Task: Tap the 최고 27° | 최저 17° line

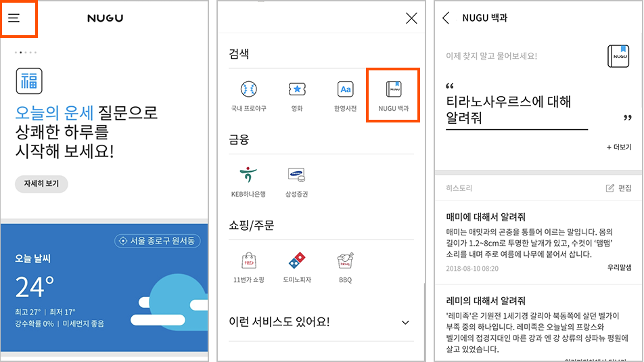Action: click(x=45, y=312)
